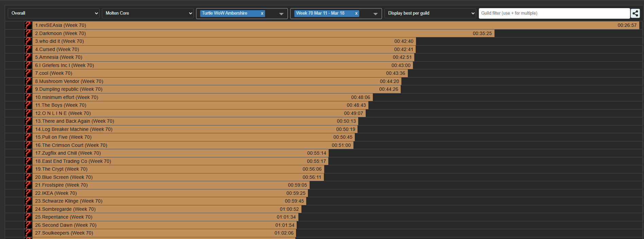Open the Overall dropdown
Viewport: 644px width, 239px height.
(x=54, y=13)
